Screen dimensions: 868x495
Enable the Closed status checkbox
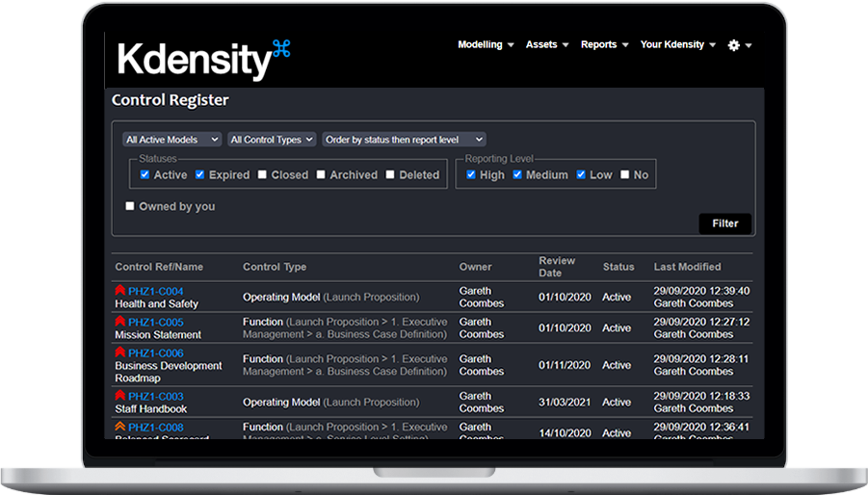(262, 174)
